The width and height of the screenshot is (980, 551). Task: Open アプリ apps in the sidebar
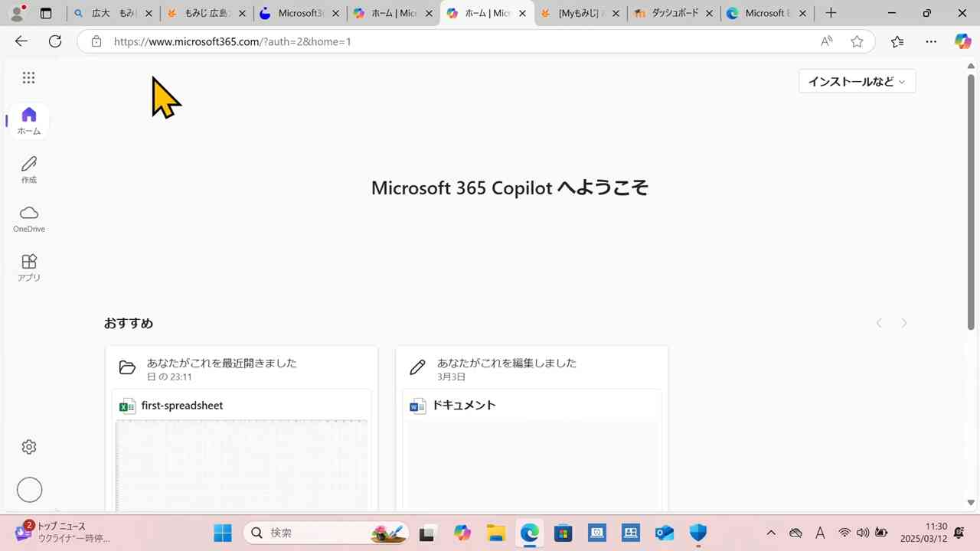coord(29,268)
